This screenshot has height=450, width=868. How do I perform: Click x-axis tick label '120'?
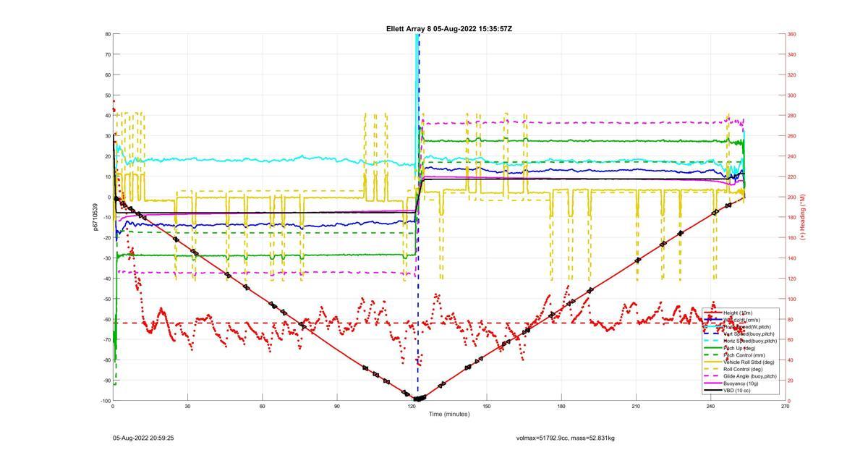tap(412, 407)
